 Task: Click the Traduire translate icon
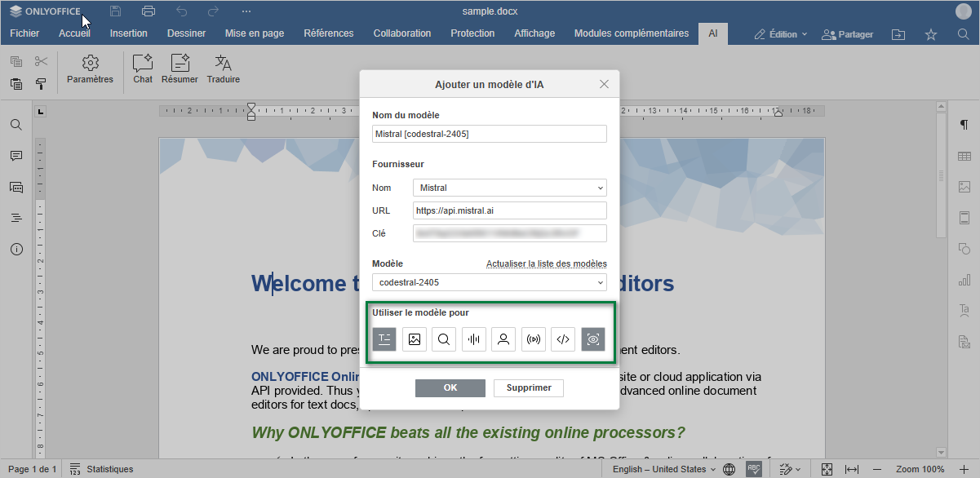pyautogui.click(x=223, y=69)
